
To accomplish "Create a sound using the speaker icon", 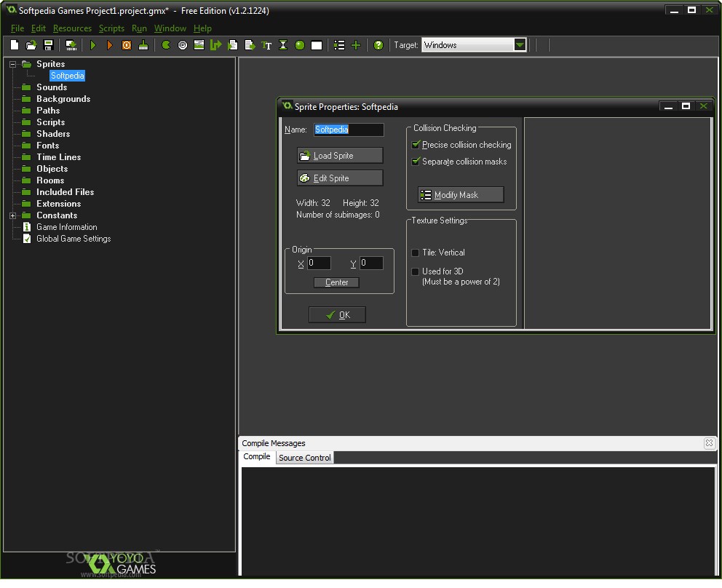I will (x=183, y=45).
